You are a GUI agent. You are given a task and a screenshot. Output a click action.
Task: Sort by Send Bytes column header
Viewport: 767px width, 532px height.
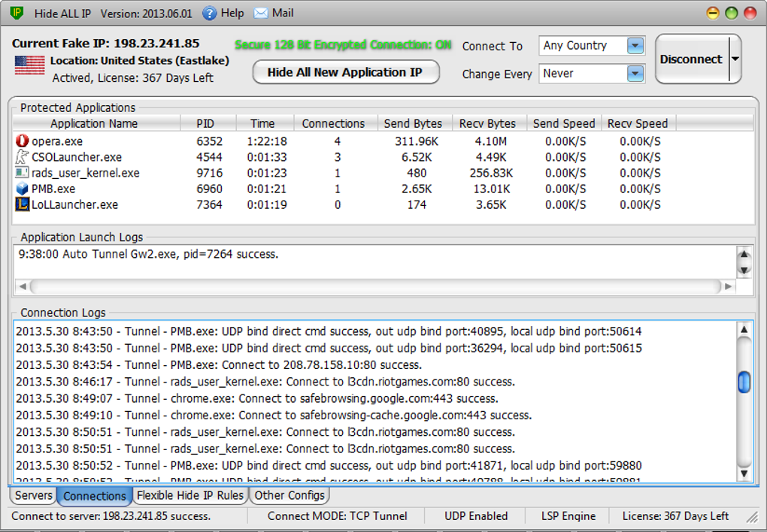(x=415, y=123)
